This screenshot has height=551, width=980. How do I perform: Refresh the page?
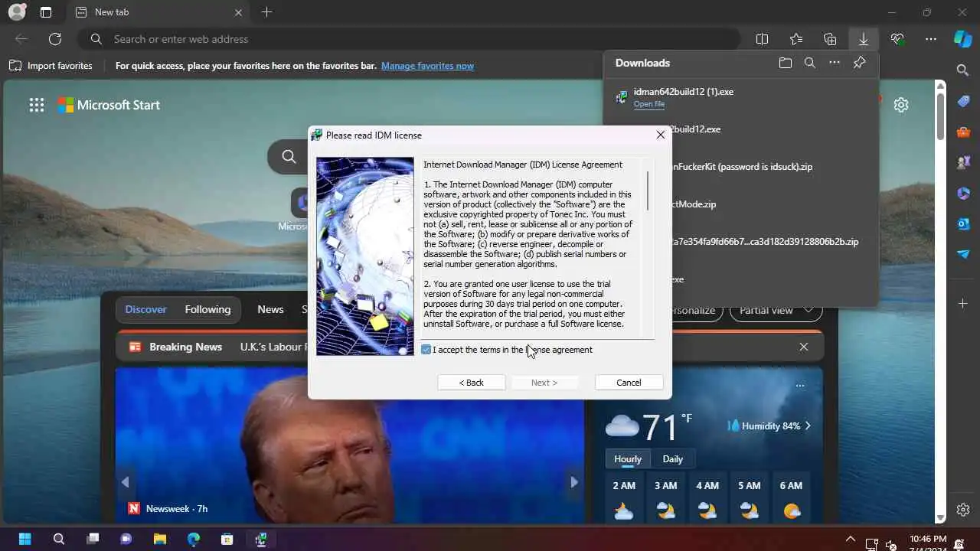(55, 39)
